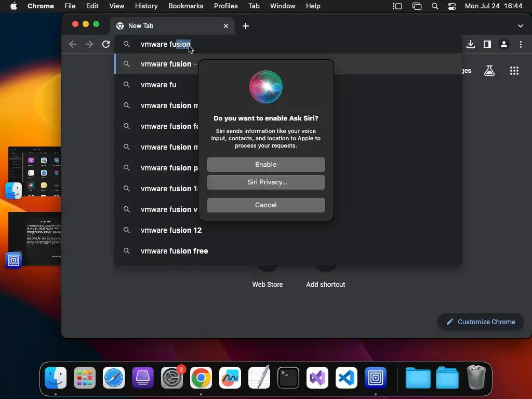Expand the tab search chevron
This screenshot has height=399, width=532.
pos(521,26)
